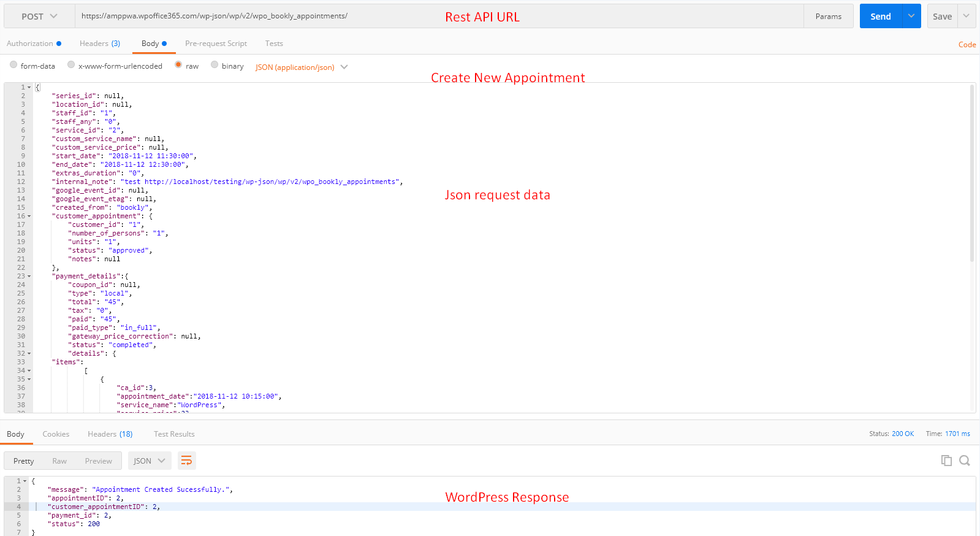
Task: Click the "created_from": "bookly" line
Action: tap(102, 208)
